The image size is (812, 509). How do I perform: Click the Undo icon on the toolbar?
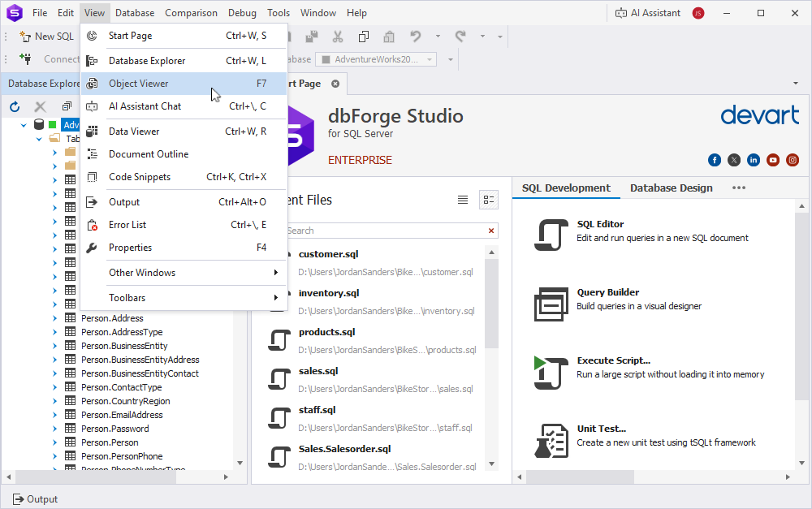point(416,37)
